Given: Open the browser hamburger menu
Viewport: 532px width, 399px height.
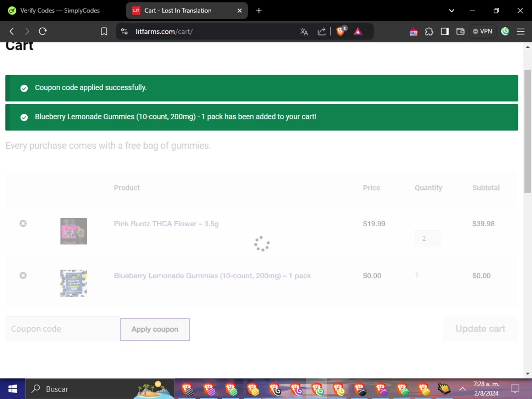Looking at the screenshot, I should tap(521, 32).
